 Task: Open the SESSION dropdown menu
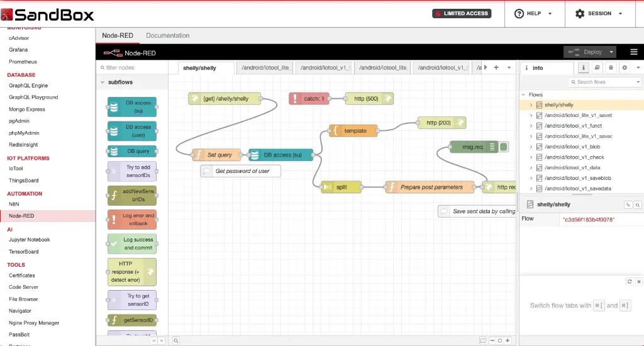pos(599,14)
